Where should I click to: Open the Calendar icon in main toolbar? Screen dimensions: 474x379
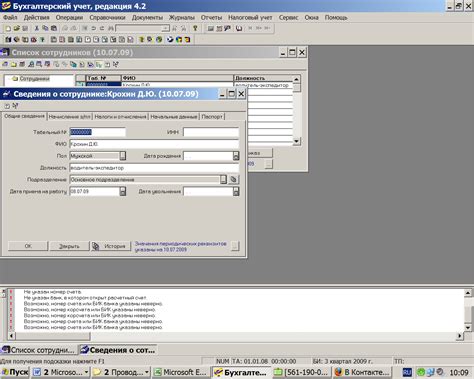point(219,29)
